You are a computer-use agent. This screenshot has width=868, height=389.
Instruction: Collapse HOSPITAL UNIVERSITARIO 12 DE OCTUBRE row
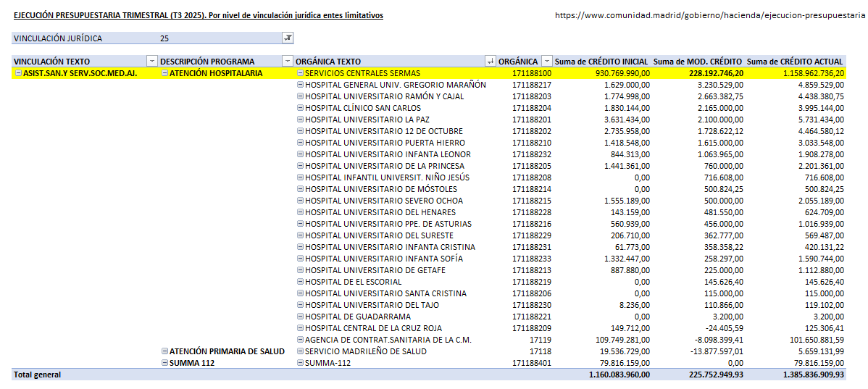[x=300, y=131]
